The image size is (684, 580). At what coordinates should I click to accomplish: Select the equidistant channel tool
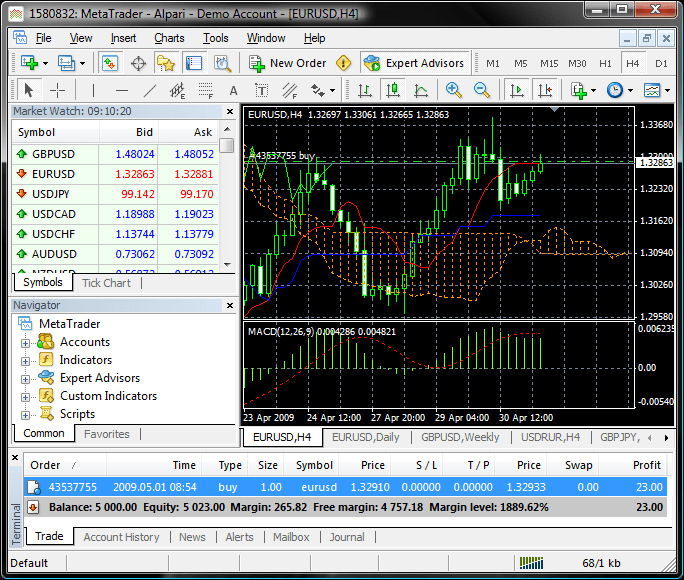[x=178, y=91]
